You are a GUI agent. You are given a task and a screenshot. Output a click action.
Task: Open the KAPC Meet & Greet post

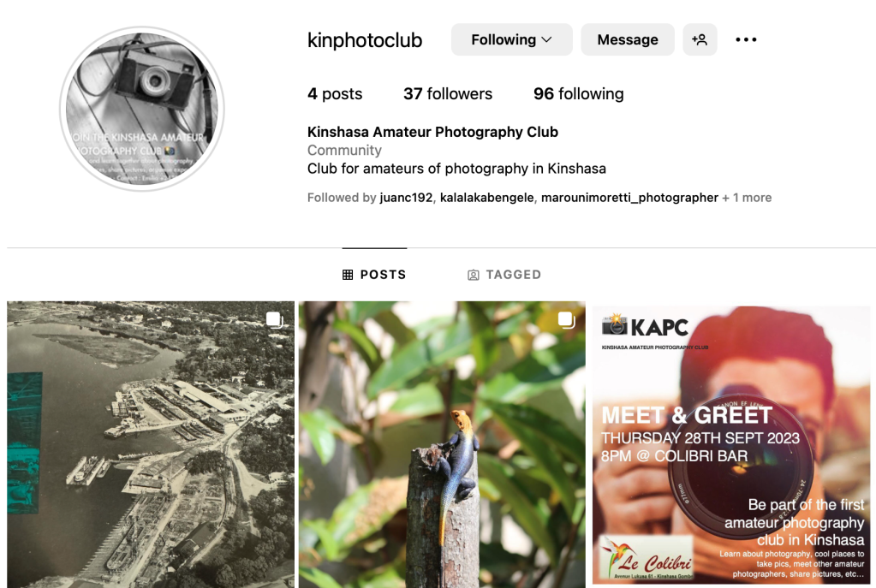731,444
